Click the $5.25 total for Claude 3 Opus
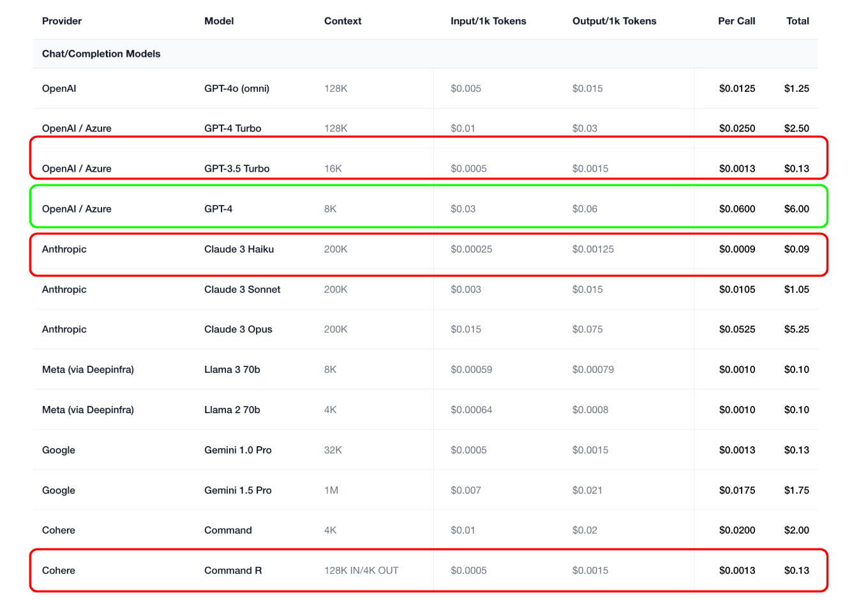 797,329
